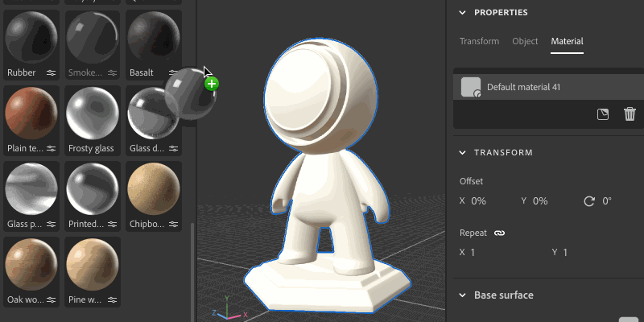Edit the Offset Y 0% field
Screen dimensions: 644x322
pos(540,200)
